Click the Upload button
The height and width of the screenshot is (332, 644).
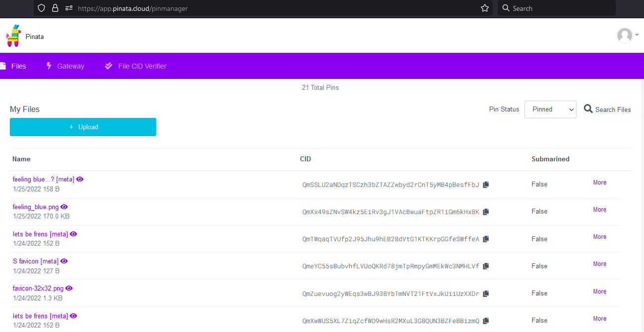point(83,127)
